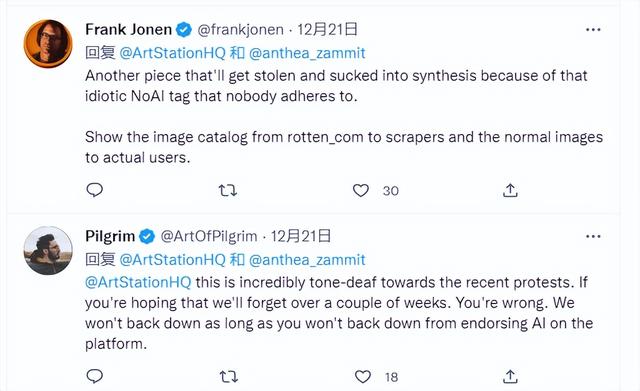Retweet Frank Jonen's tweet

[x=228, y=191]
